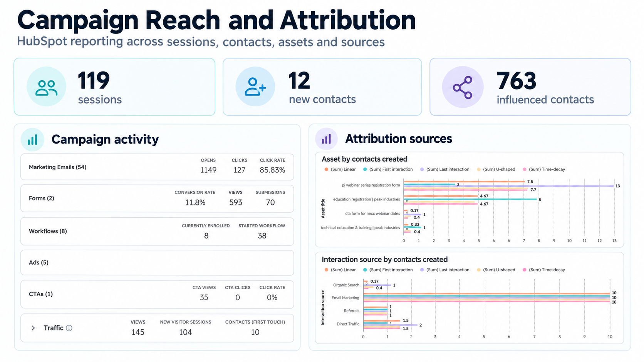
Task: Click the Referrals axis label
Action: click(x=352, y=311)
